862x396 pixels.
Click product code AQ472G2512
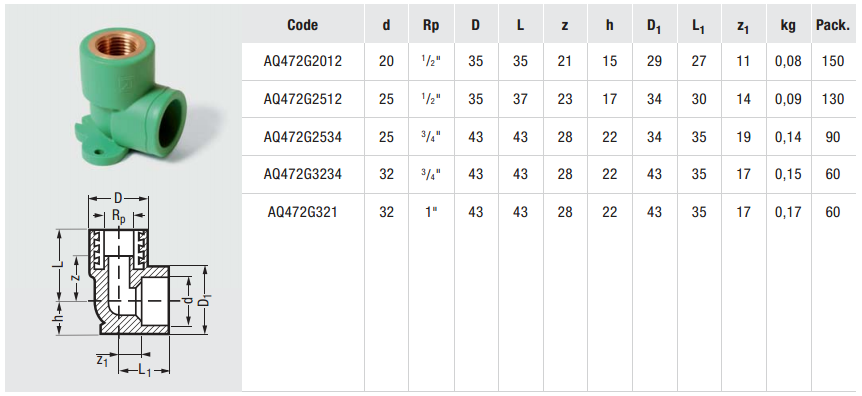(302, 99)
